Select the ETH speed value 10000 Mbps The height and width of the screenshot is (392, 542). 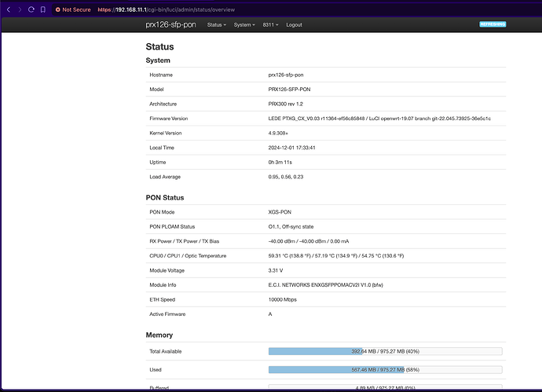click(283, 299)
